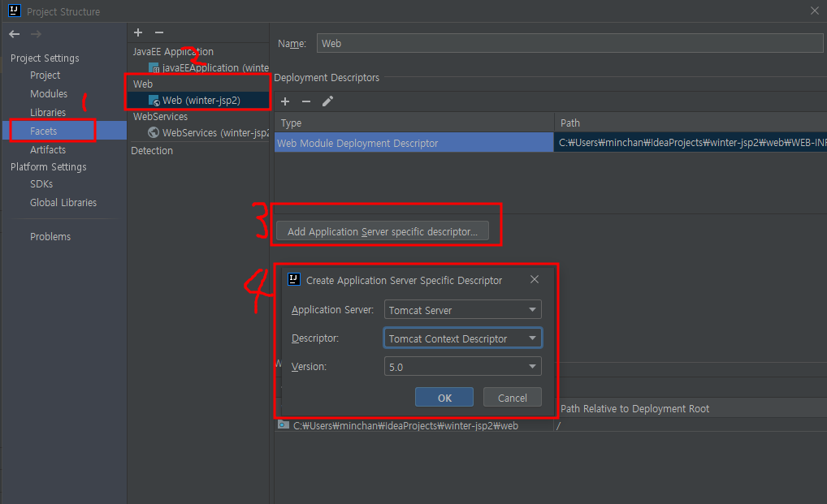Image resolution: width=827 pixels, height=504 pixels.
Task: Click OK in the descriptor dialog
Action: [x=444, y=398]
